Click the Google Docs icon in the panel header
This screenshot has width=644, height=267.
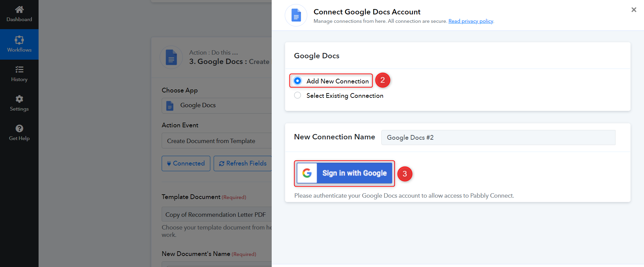point(296,15)
